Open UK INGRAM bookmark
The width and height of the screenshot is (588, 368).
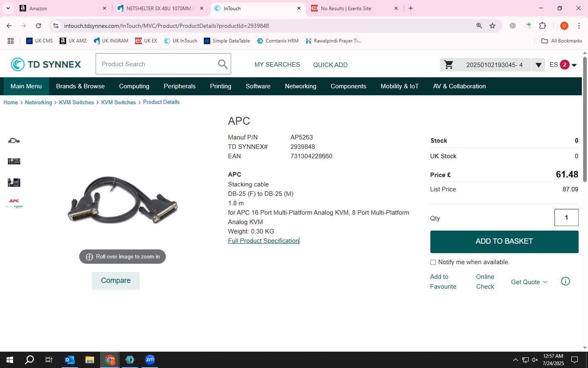[x=111, y=41]
